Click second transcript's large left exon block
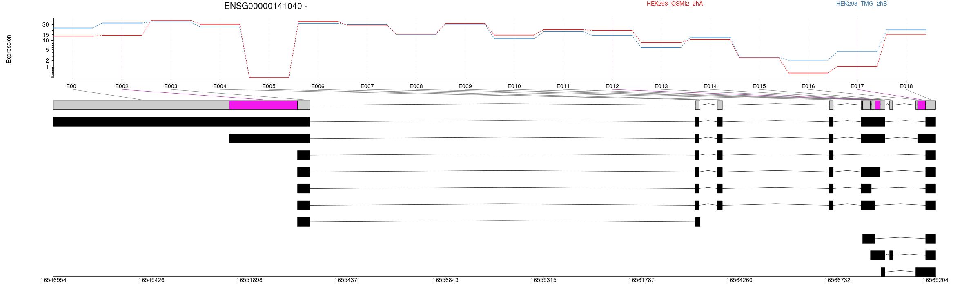This screenshot has height=286, width=980. (269, 139)
